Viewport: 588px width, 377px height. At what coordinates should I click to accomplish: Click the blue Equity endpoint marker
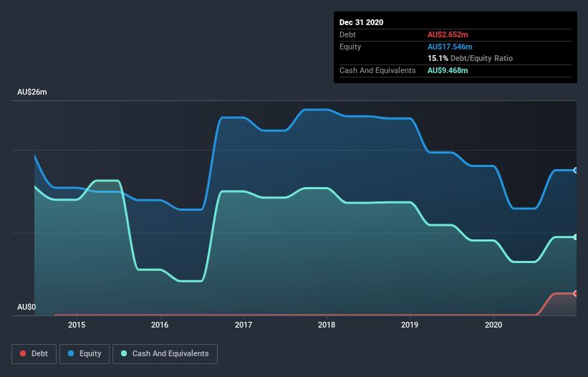point(576,171)
